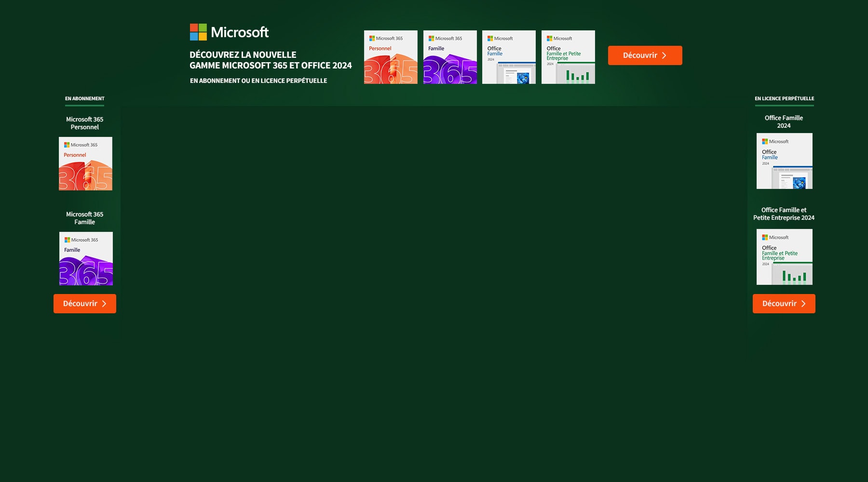
Task: Open Office Famille et Petite Entreprise right column image
Action: coord(784,257)
